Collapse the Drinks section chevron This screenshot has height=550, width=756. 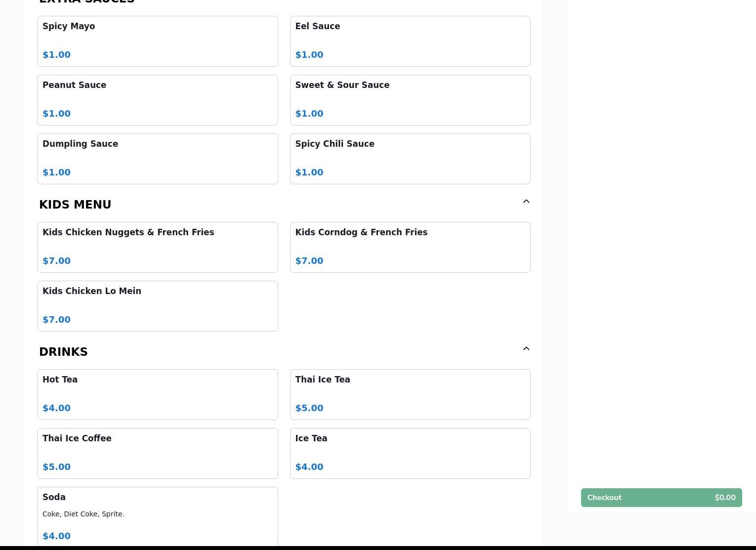526,349
